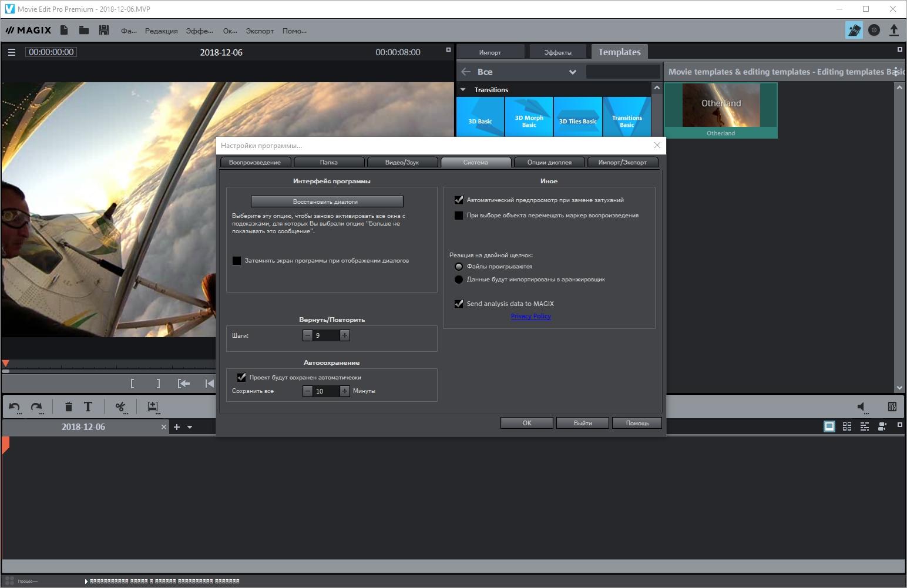This screenshot has height=588, width=907.
Task: Select the Файлы проигрываются radio button
Action: [459, 267]
